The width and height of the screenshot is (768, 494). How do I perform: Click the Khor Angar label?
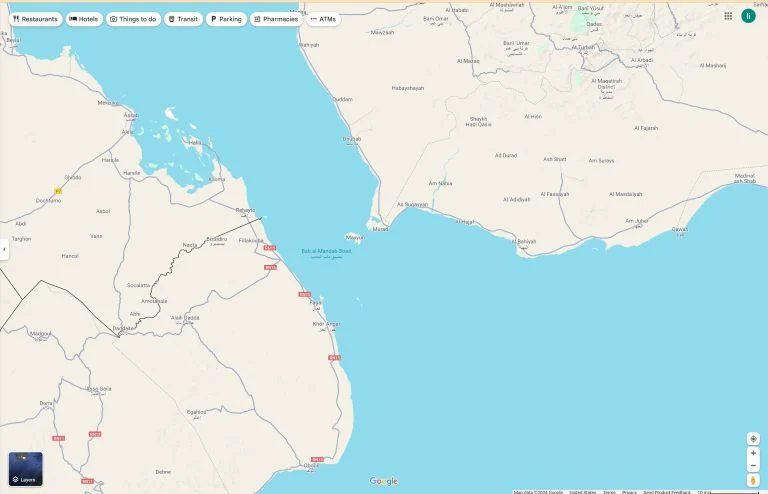click(326, 325)
